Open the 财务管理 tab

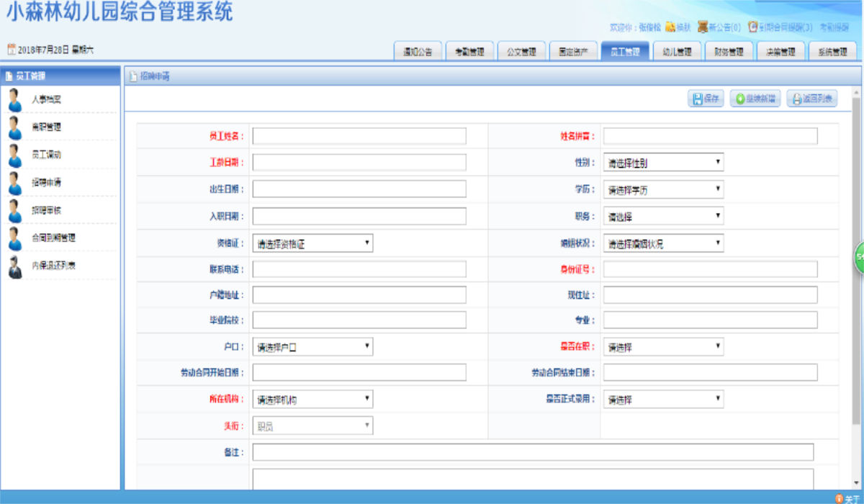pyautogui.click(x=729, y=51)
